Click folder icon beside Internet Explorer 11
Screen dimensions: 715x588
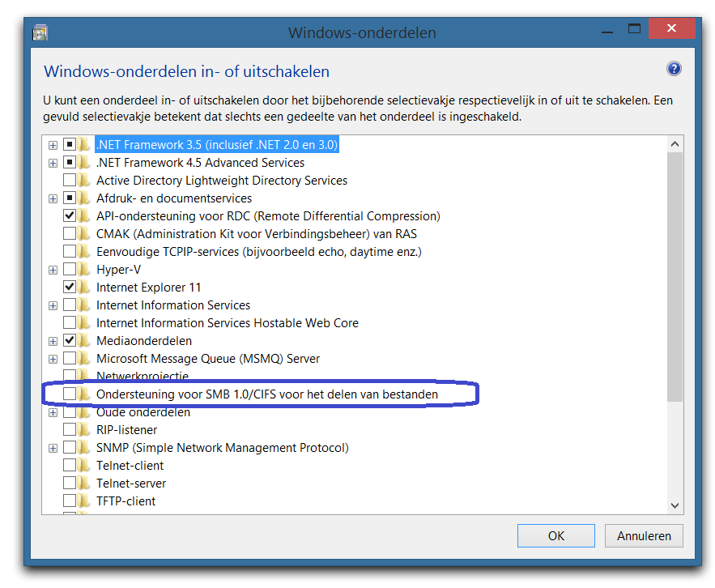point(83,287)
